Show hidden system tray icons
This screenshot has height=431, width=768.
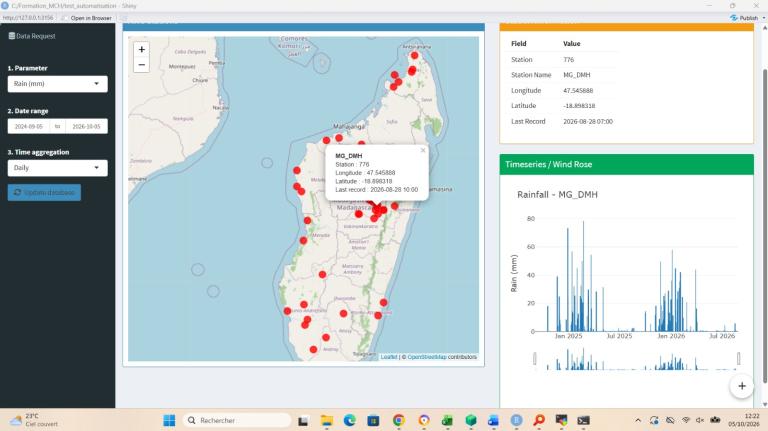(x=638, y=420)
